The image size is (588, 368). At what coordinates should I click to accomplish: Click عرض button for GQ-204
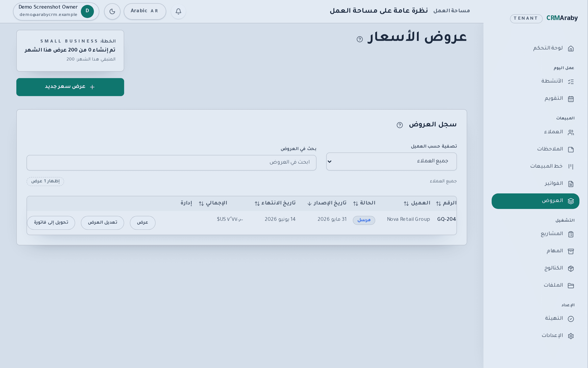click(143, 222)
